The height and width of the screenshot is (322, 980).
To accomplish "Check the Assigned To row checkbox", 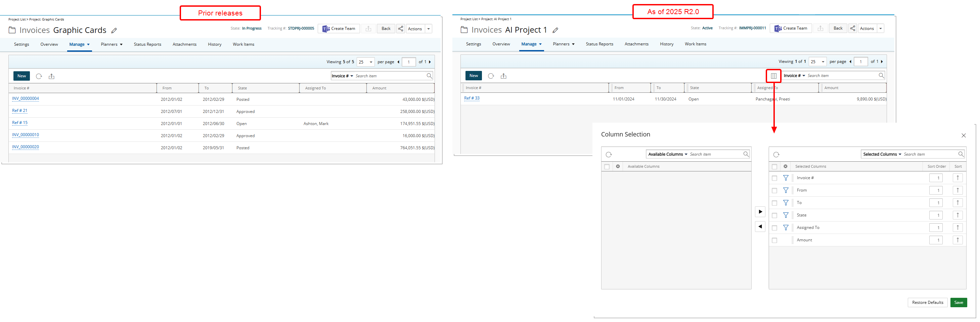I will [774, 228].
